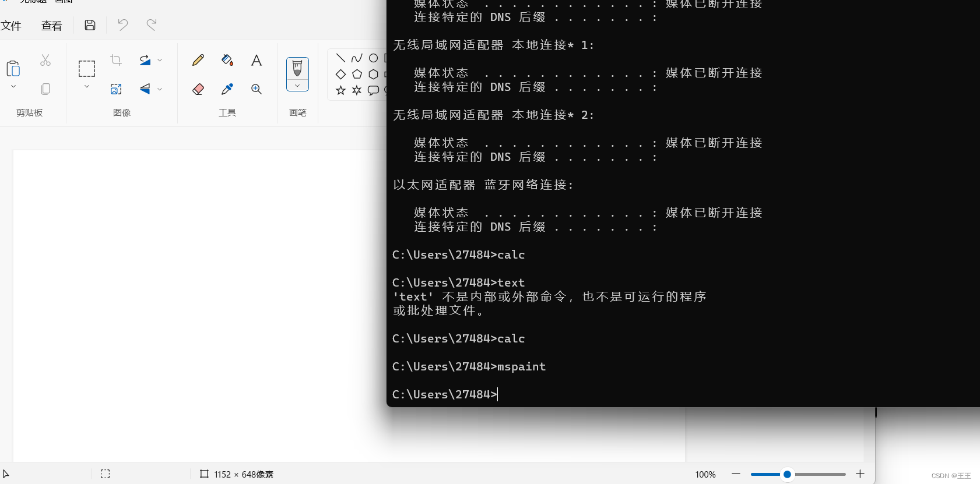
Task: Expand the Brushes dropdown chevron
Action: 297,86
